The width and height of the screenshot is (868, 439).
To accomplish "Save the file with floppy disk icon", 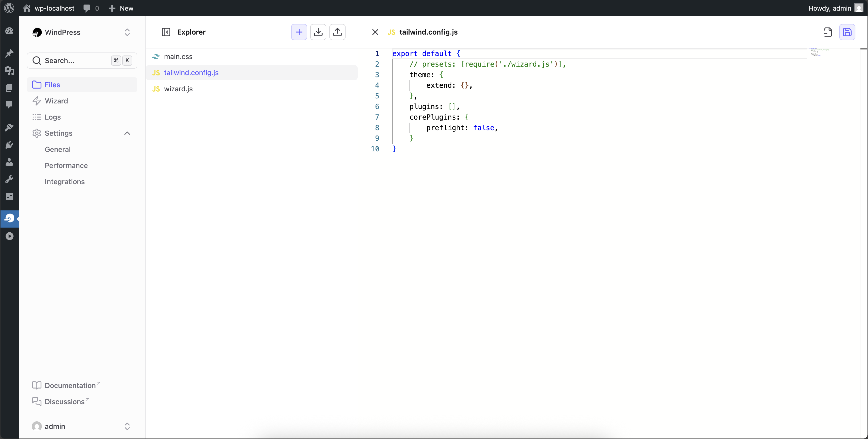I will (x=847, y=32).
